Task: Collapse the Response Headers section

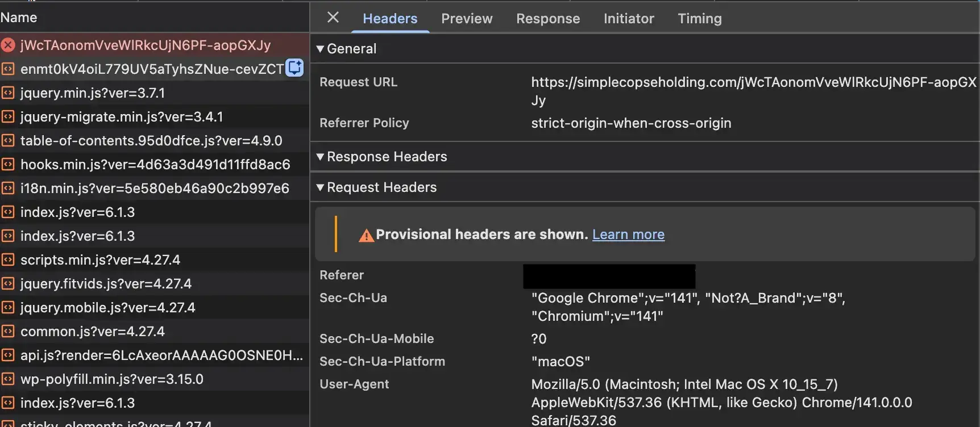Action: click(320, 157)
